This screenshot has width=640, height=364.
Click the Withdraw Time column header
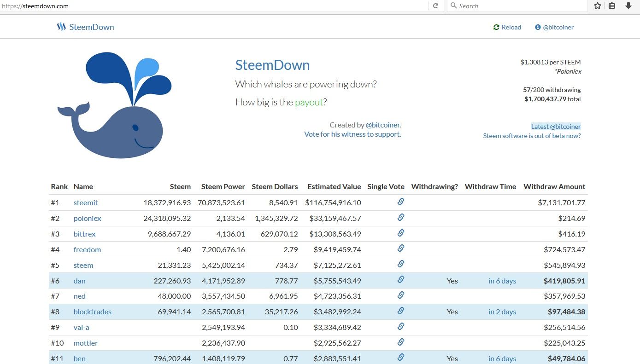[x=490, y=186]
